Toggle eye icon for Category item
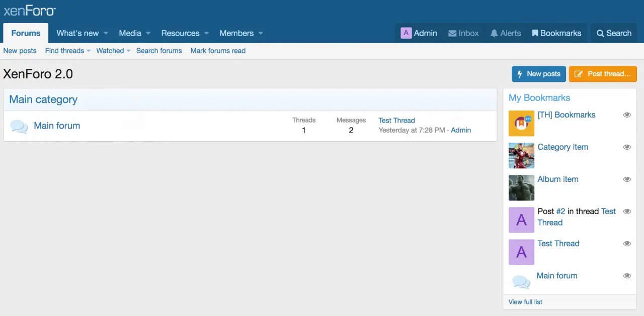 tap(627, 147)
